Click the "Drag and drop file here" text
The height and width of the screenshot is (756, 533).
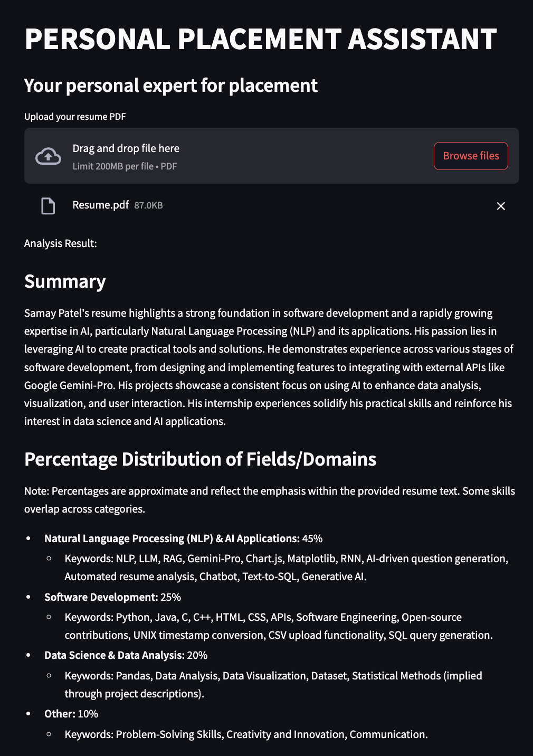[126, 148]
